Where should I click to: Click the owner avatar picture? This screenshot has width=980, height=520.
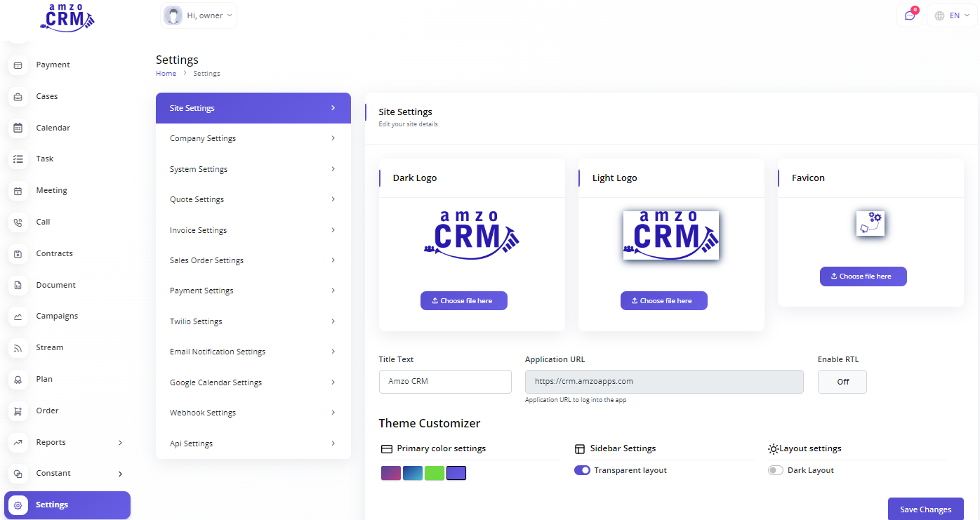click(173, 15)
